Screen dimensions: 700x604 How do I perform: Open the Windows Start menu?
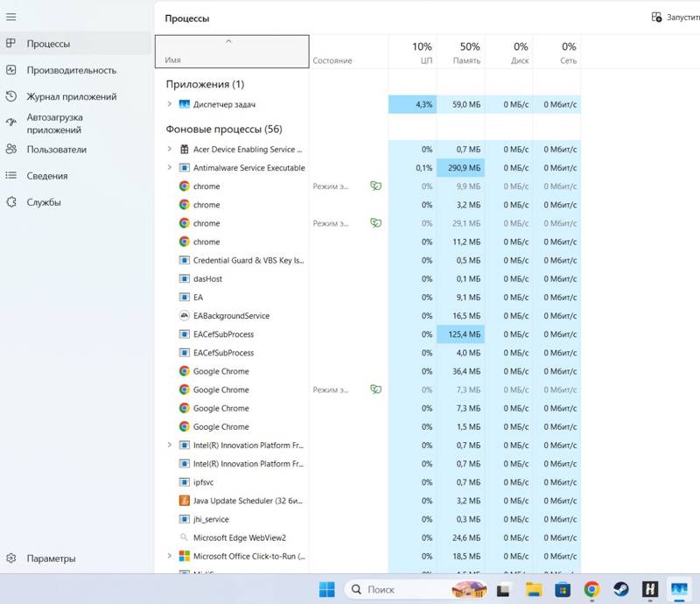tap(326, 590)
